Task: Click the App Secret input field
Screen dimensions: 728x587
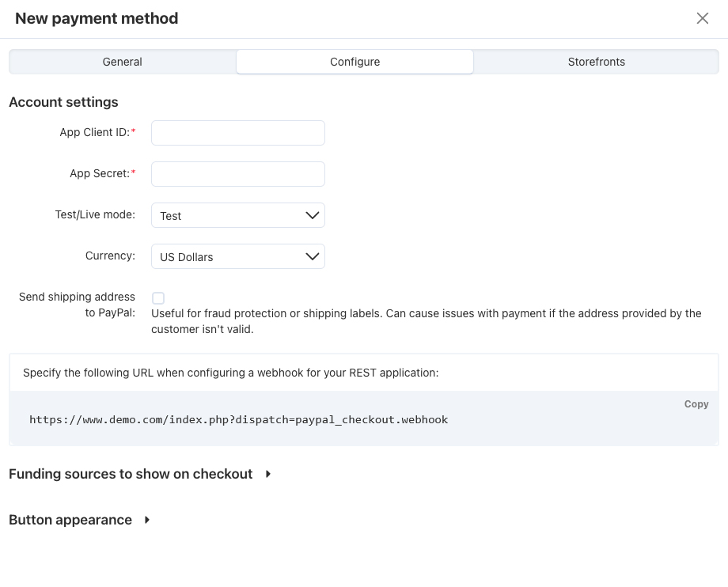Action: click(x=237, y=173)
